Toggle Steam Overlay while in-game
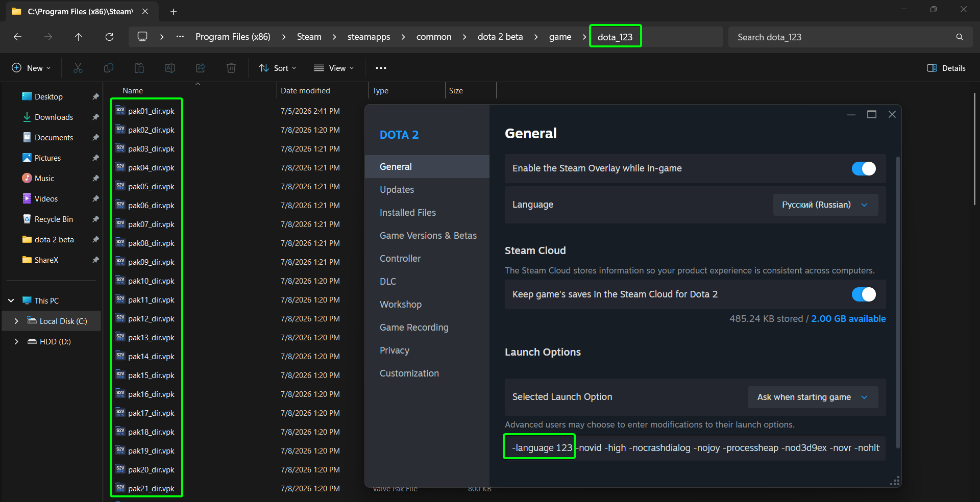The width and height of the screenshot is (980, 502). pos(864,168)
